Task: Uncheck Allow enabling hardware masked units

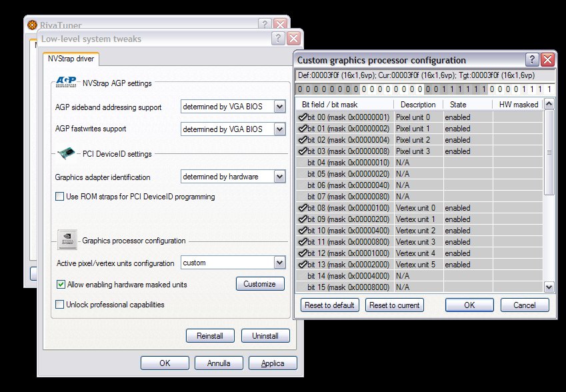Action: tap(61, 285)
